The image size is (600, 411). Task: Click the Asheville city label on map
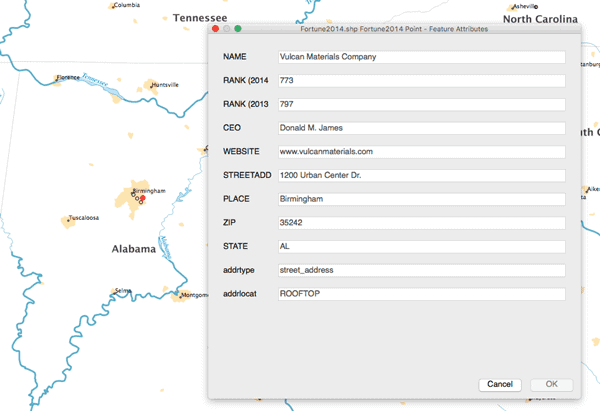click(525, 6)
